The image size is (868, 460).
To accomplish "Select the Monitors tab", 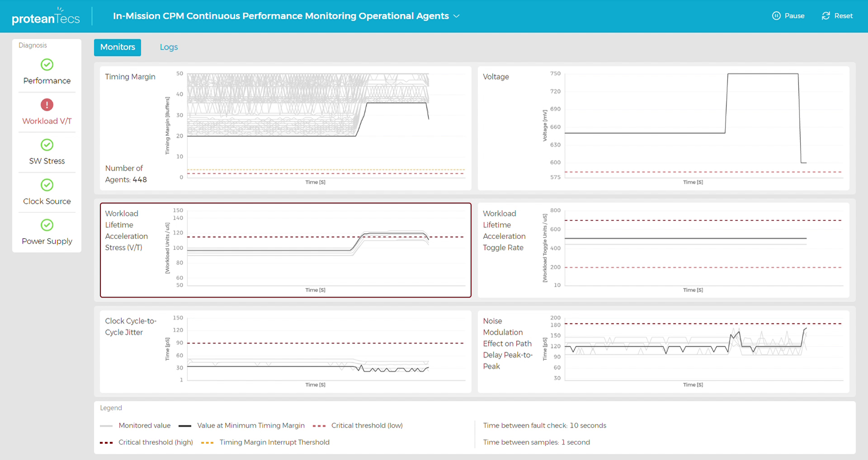I will pyautogui.click(x=117, y=47).
